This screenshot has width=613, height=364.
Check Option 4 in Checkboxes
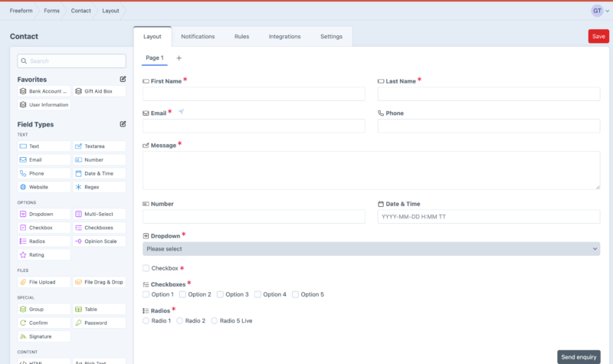(x=257, y=294)
